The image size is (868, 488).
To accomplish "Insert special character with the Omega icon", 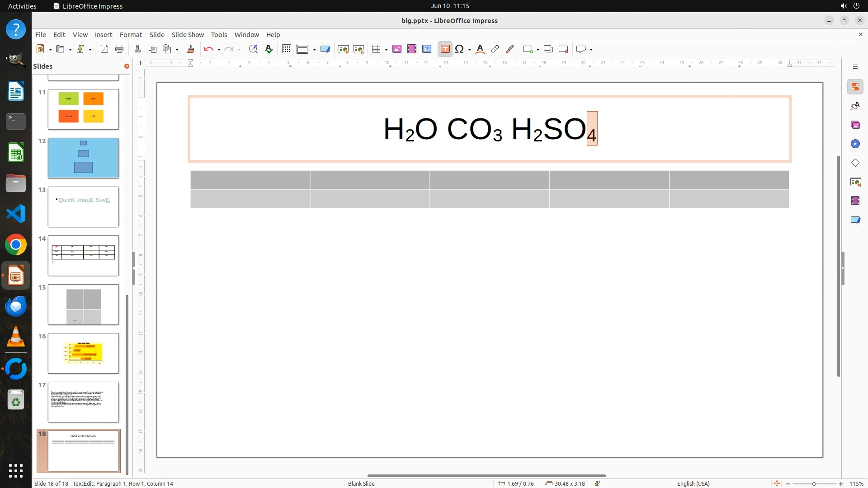I will 459,49.
